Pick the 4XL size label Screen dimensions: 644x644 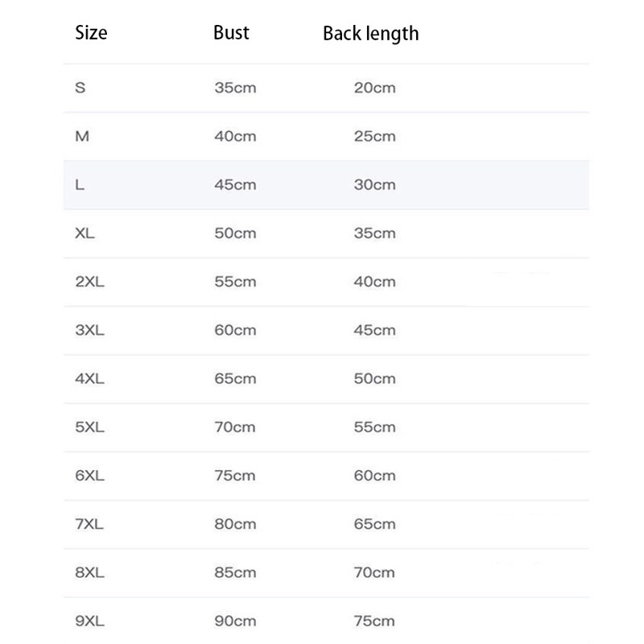[89, 378]
